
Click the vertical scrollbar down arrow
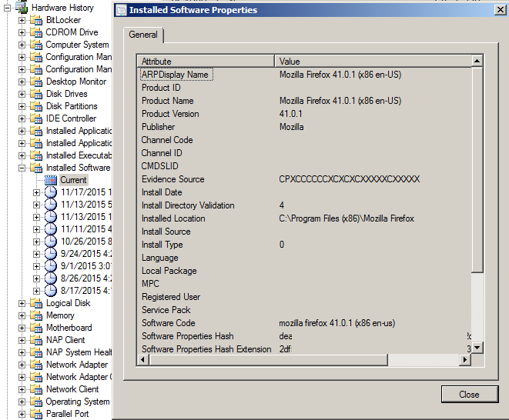click(477, 348)
